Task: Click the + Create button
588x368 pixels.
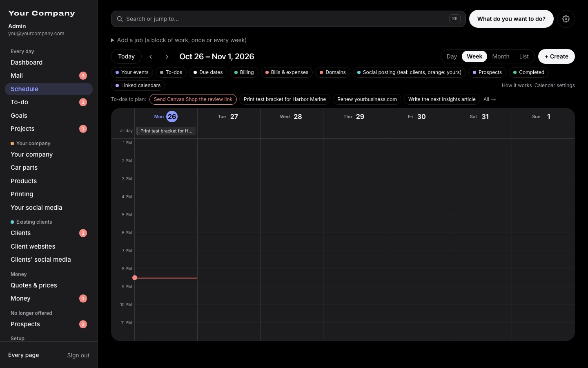Action: pos(557,56)
